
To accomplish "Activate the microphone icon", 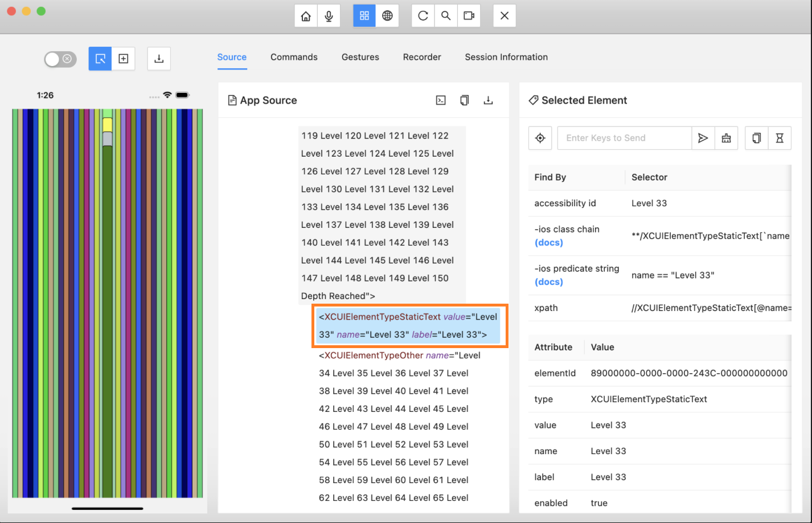I will 329,15.
